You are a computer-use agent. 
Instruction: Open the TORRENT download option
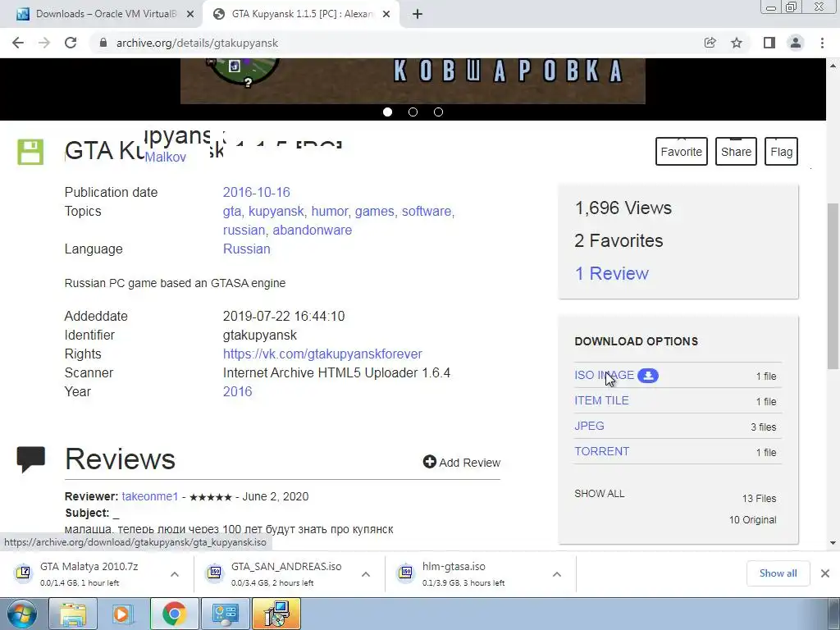pos(601,451)
